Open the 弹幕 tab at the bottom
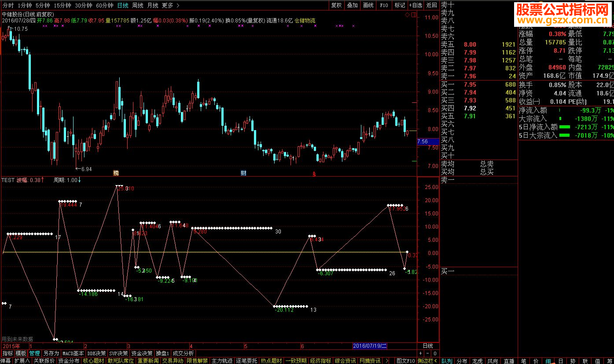The width and height of the screenshot is (614, 364). pyautogui.click(x=6, y=361)
